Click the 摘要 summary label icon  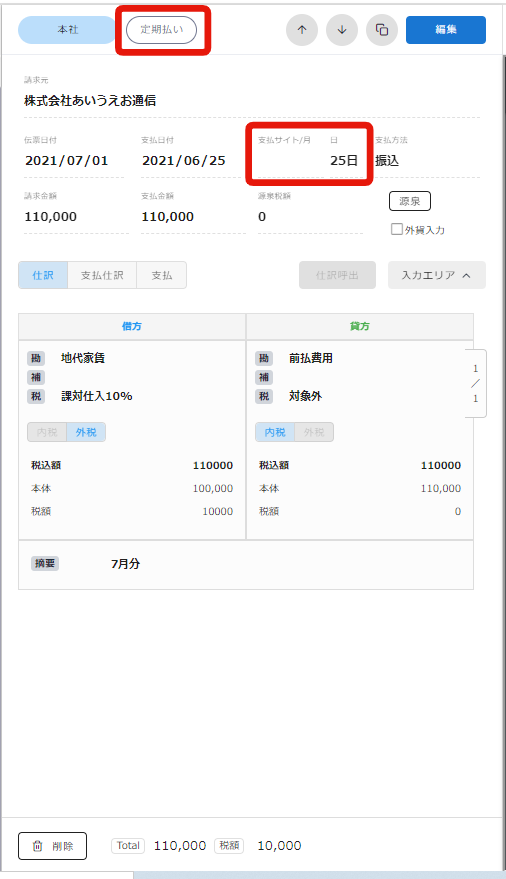[x=45, y=563]
